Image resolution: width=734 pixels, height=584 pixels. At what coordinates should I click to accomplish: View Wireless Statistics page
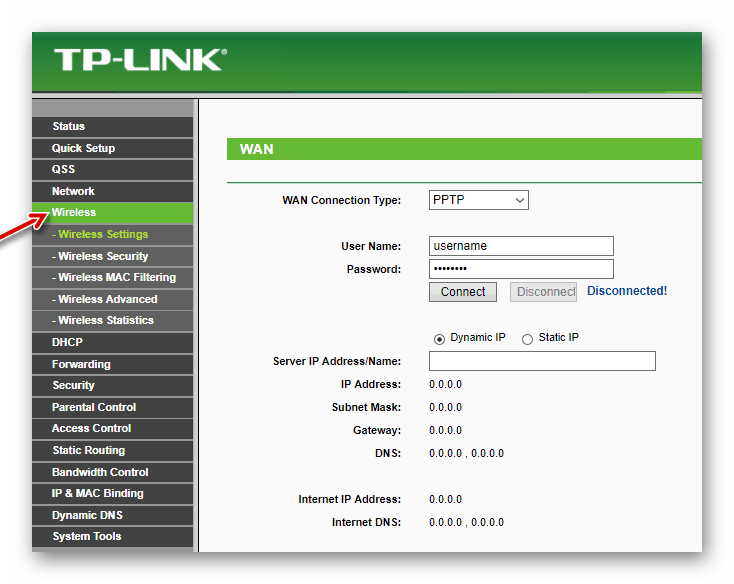click(x=112, y=321)
